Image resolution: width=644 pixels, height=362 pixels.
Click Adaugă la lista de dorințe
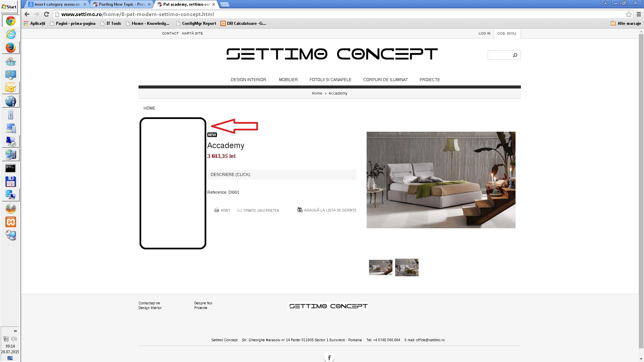click(330, 210)
